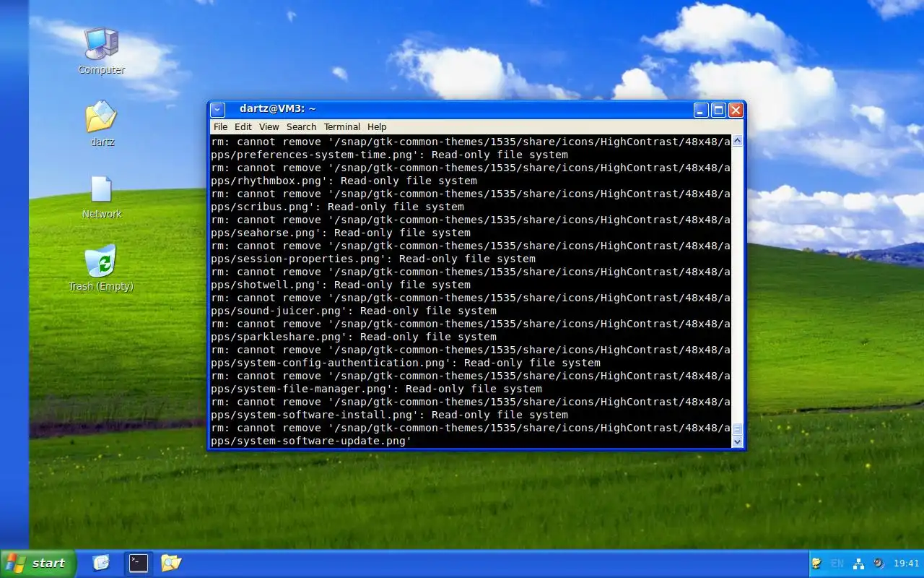
Task: Click the start button on the taskbar
Action: point(38,563)
